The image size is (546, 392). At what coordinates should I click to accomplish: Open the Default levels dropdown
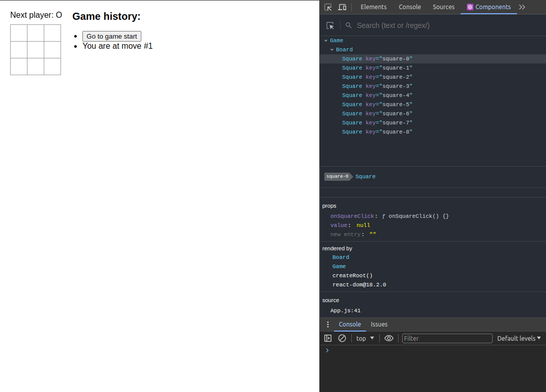coord(519,338)
